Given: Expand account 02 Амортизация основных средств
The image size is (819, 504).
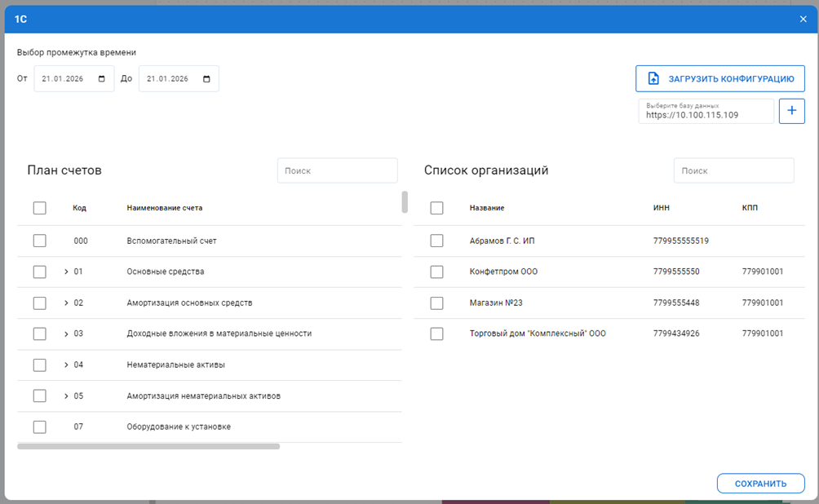Looking at the screenshot, I should 66,303.
